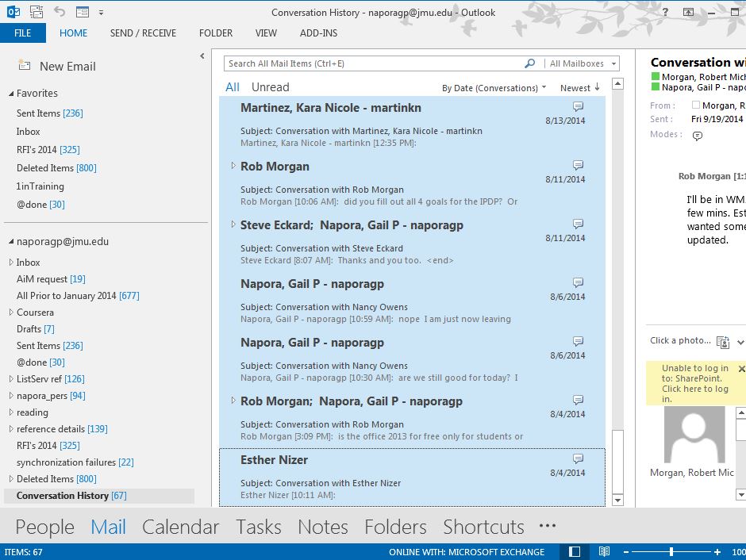
Task: Click conversation icon on Esther Nizer message
Action: tap(578, 458)
